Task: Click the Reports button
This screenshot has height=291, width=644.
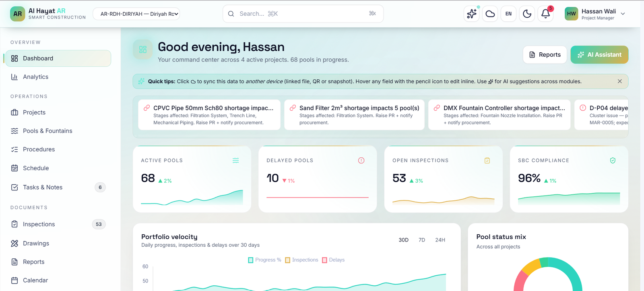Action: (x=545, y=55)
